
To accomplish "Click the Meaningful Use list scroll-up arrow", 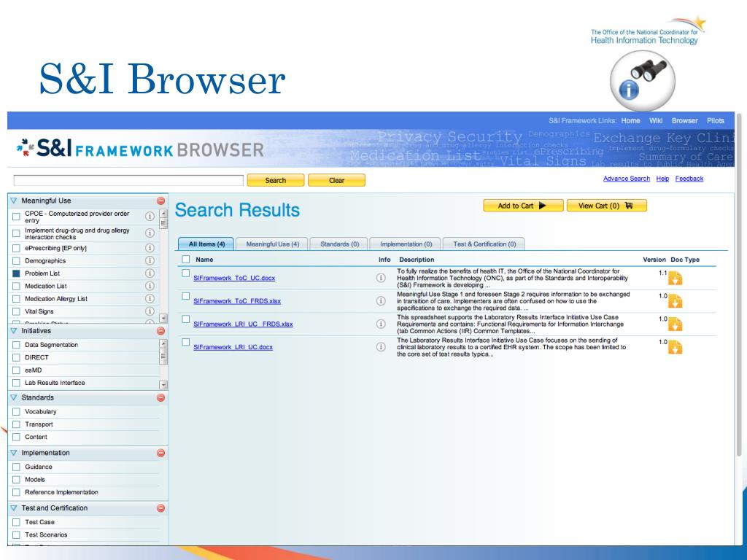I will click(163, 214).
